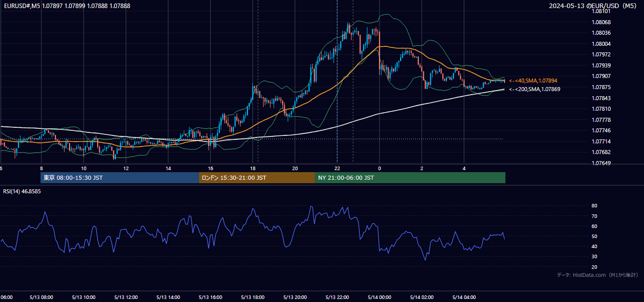Click the '<-<40,SMA,1.07894' orange label
Viewport: 644px width, 302px height.
click(x=533, y=81)
